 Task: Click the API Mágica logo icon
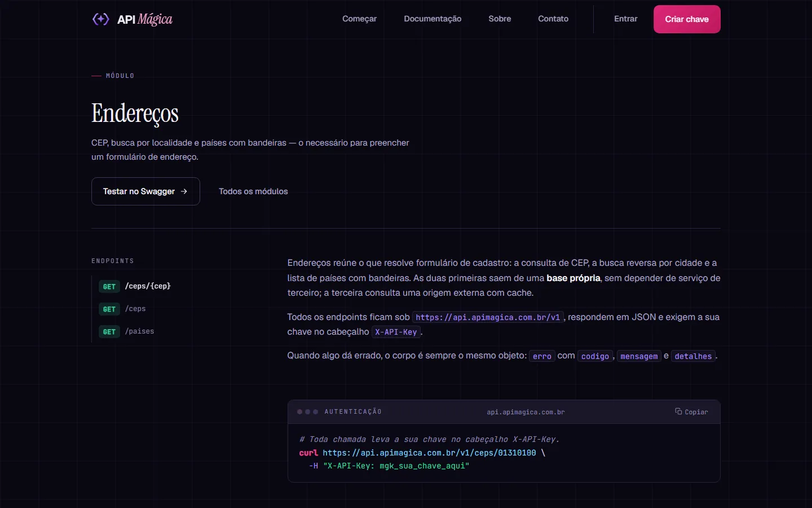pos(101,19)
